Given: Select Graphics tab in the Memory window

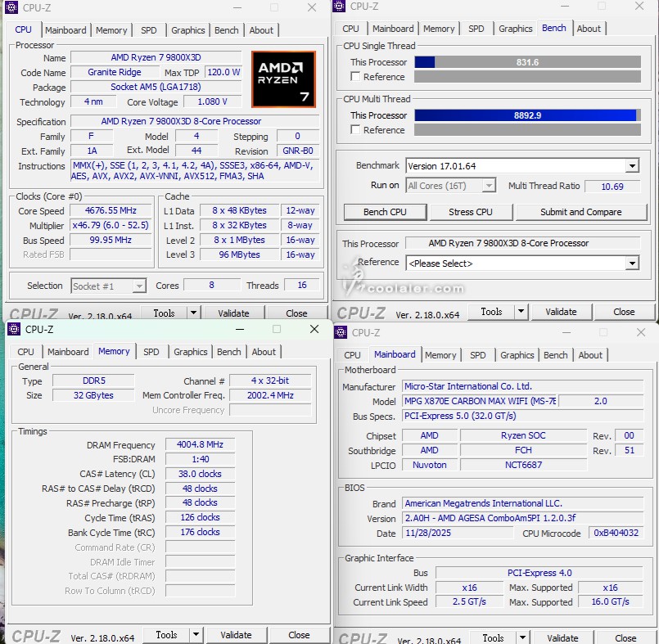Looking at the screenshot, I should click(x=191, y=352).
